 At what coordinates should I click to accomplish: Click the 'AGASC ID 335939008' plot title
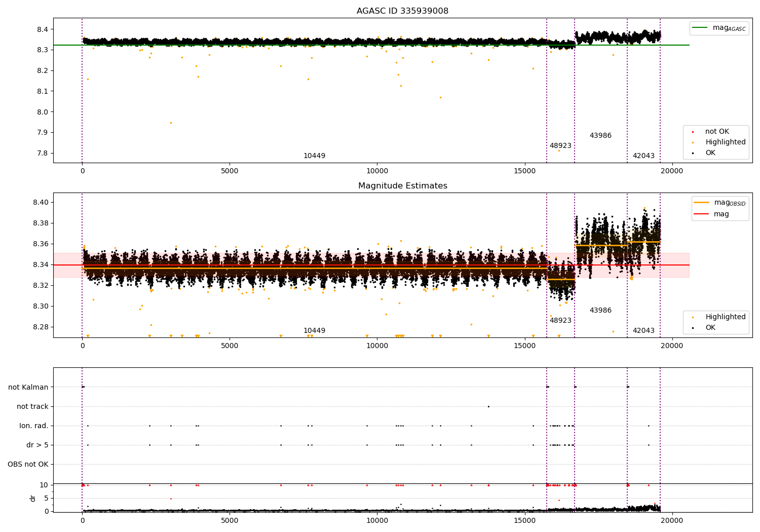(402, 11)
